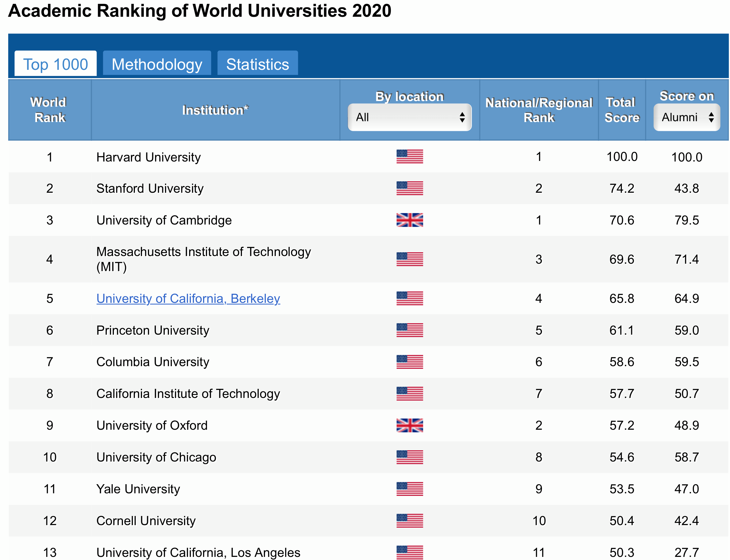Image resolution: width=730 pixels, height=560 pixels.
Task: Click the US flag in the UCLA row
Action: pos(410,552)
